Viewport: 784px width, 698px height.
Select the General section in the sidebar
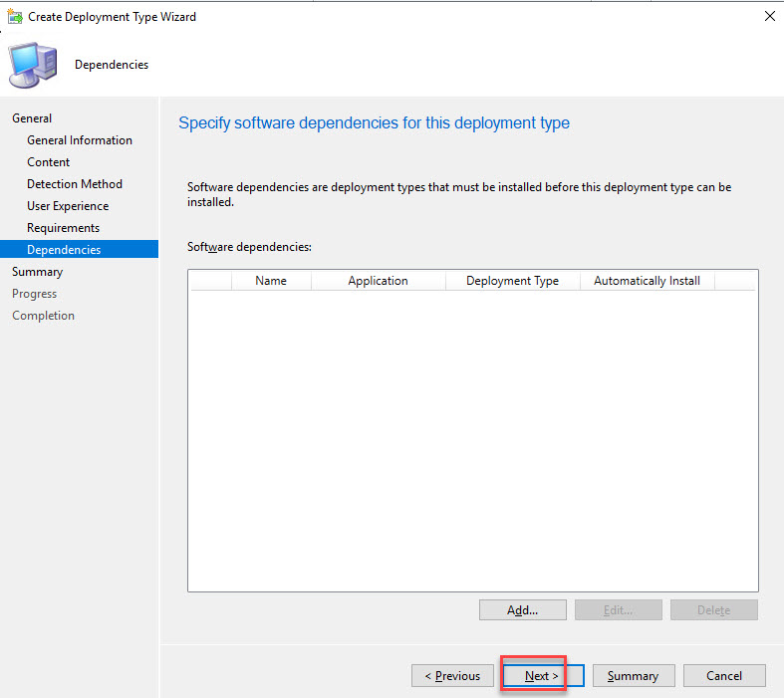32,118
